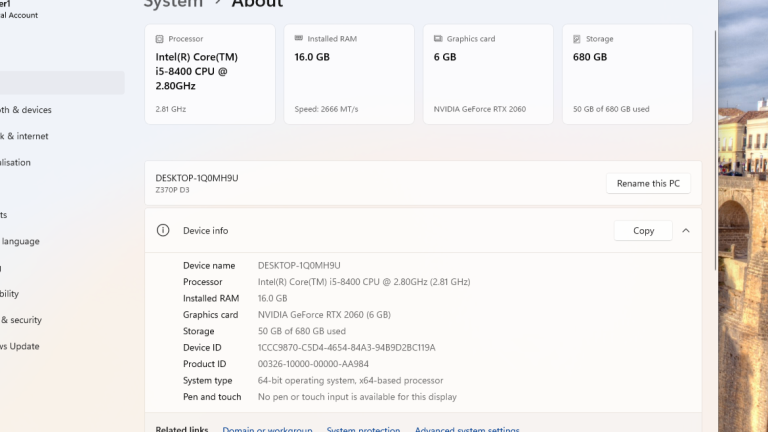The width and height of the screenshot is (768, 432).
Task: Open the System protection link
Action: pyautogui.click(x=363, y=429)
